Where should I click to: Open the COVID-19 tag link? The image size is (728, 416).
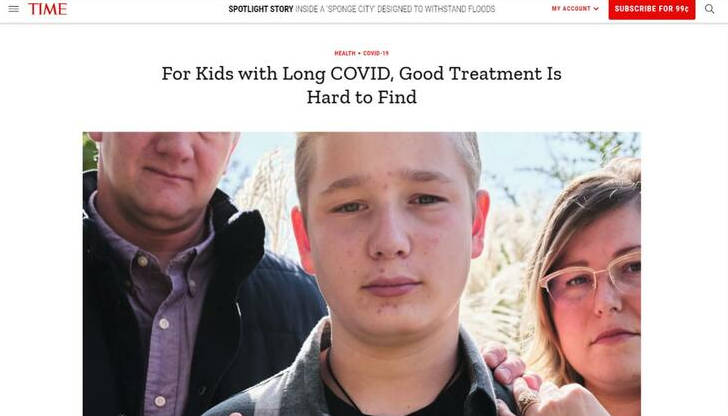click(376, 53)
